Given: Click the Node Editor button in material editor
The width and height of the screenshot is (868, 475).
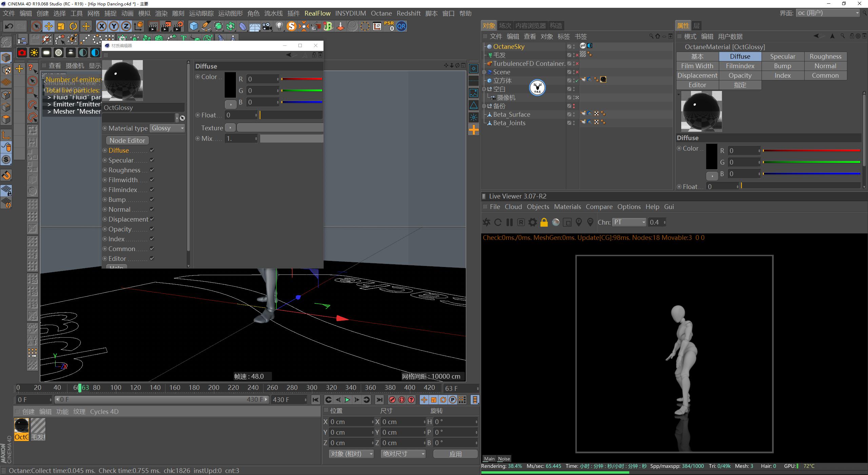Looking at the screenshot, I should tap(127, 140).
